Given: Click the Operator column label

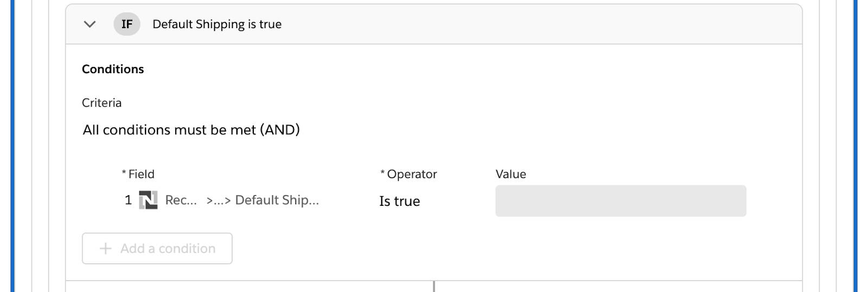Looking at the screenshot, I should point(411,174).
